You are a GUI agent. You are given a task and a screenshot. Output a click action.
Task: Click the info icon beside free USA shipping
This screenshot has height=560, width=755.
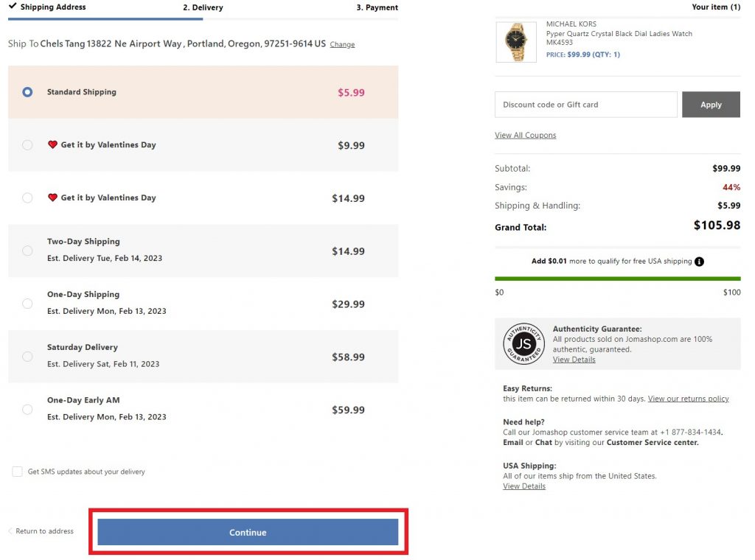[x=699, y=262]
